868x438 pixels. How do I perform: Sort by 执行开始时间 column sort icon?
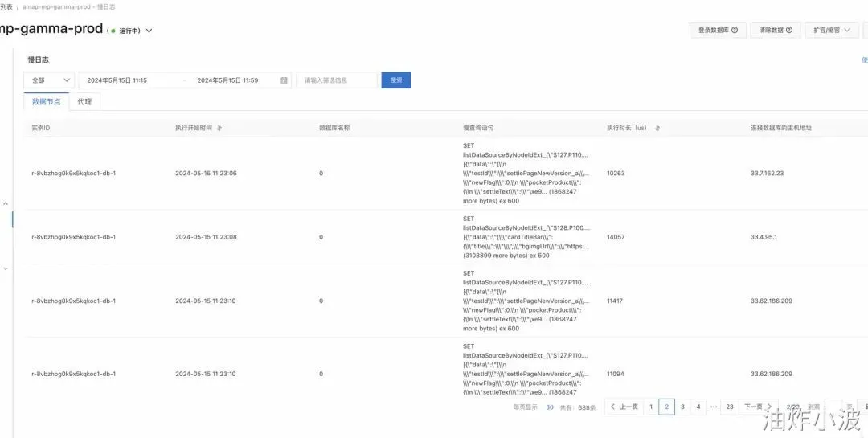(219, 128)
